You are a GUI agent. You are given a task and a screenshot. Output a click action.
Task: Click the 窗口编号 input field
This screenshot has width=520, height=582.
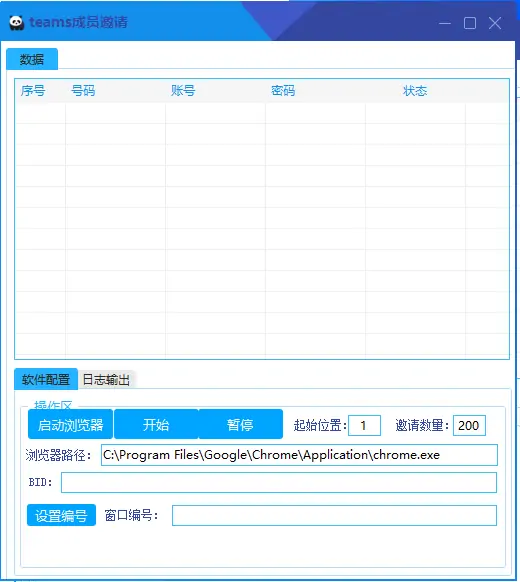click(x=334, y=515)
